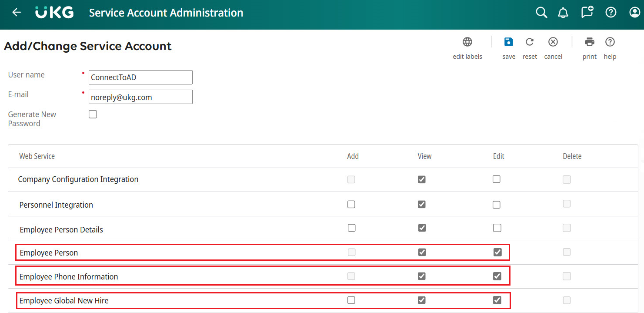
Task: Go back using the header arrow
Action: 17,13
